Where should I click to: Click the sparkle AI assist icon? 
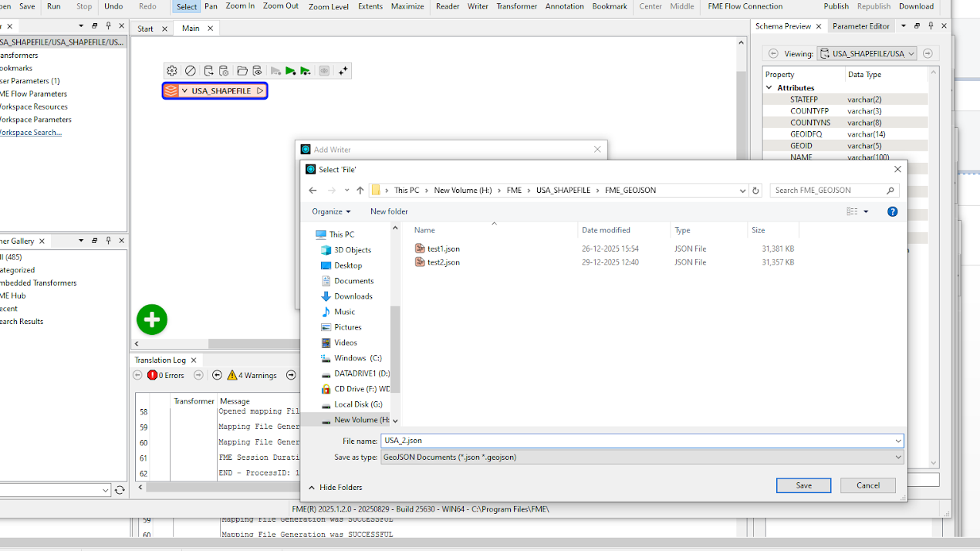coord(343,71)
